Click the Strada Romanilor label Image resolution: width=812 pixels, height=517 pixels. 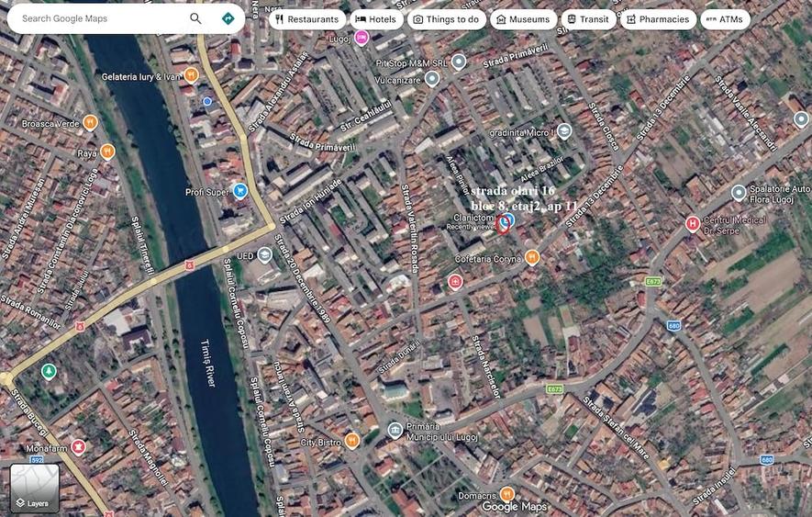pos(30,313)
